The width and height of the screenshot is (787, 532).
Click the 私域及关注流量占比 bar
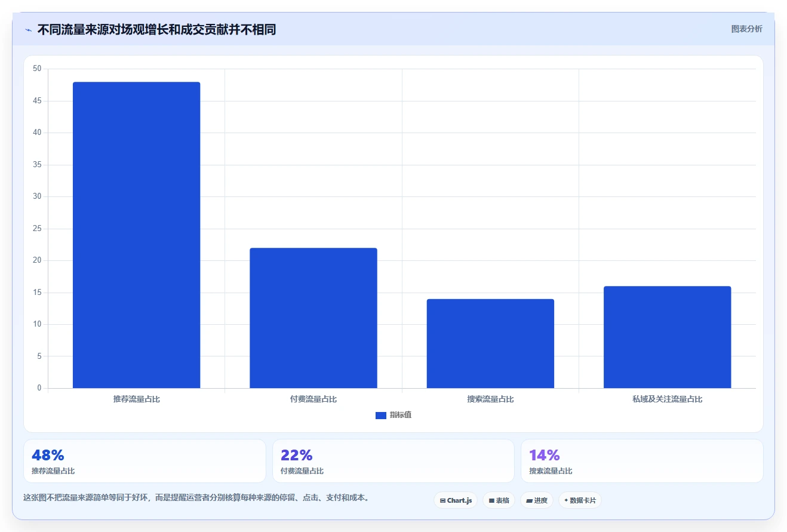coord(667,337)
